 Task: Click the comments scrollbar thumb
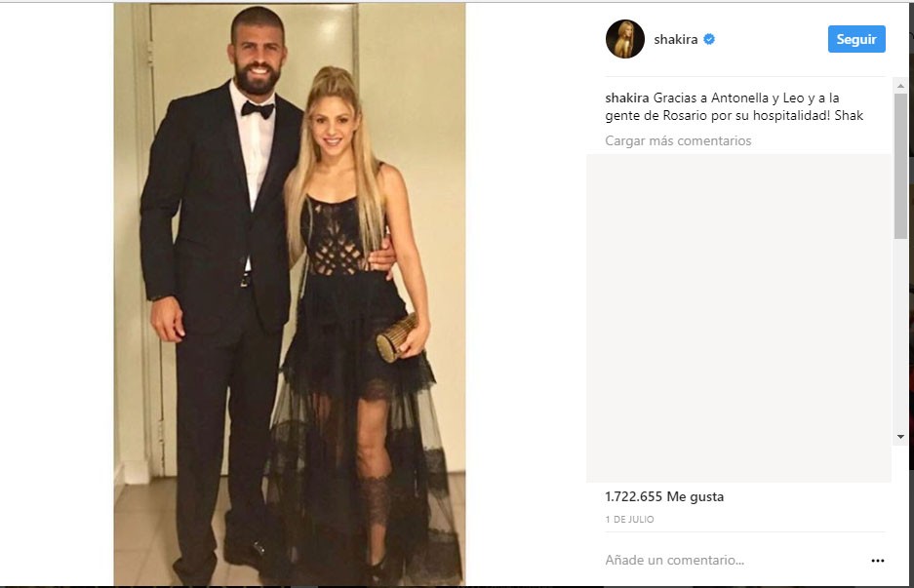click(x=900, y=166)
